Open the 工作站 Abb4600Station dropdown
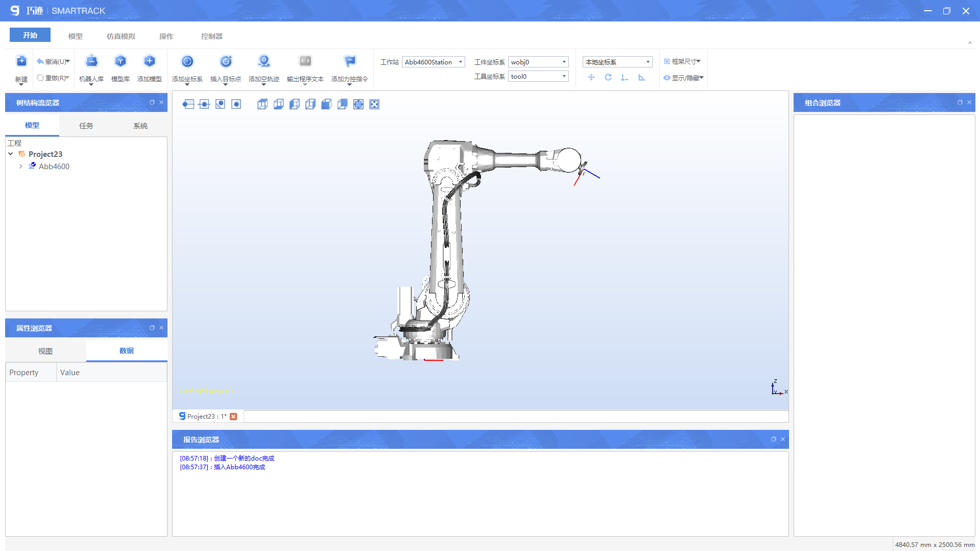Screen dimensions: 980x551 click(433, 62)
